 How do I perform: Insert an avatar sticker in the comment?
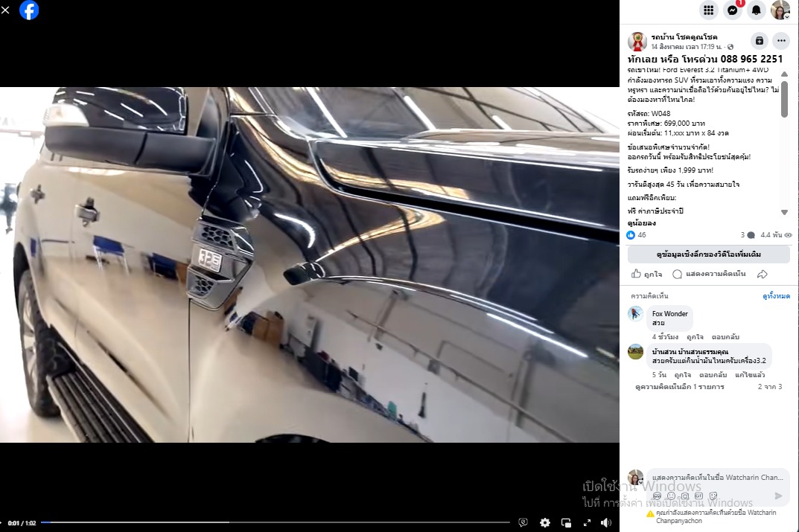click(658, 496)
